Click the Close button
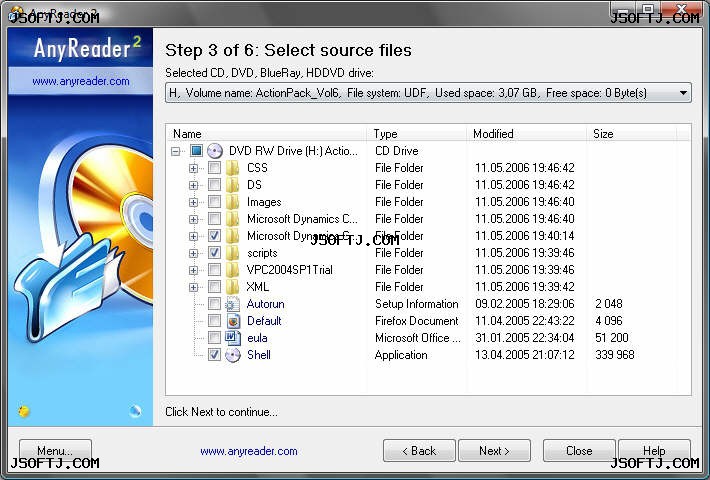This screenshot has height=480, width=710. (x=579, y=451)
